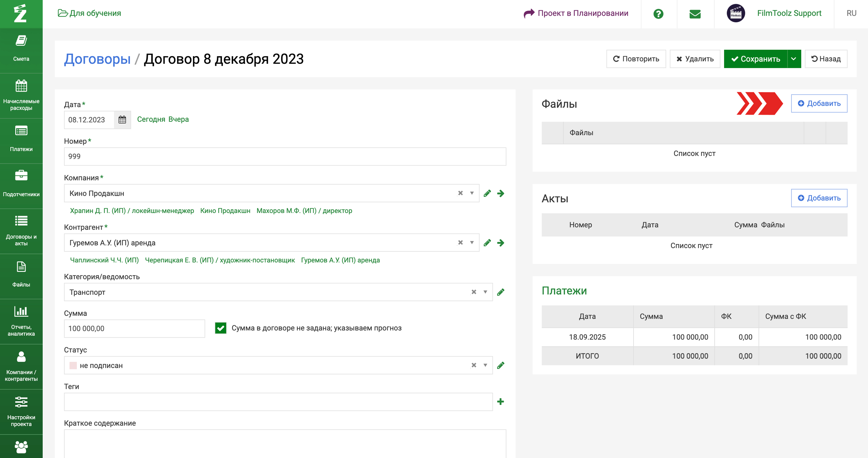868x458 pixels.
Task: Edit Категория/ведомость with the pencil icon
Action: (500, 292)
